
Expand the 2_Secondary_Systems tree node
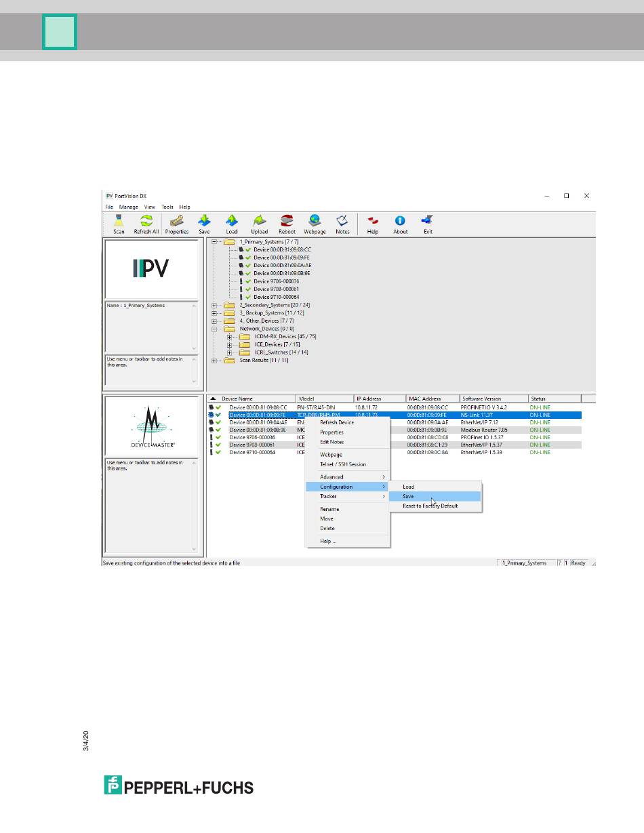point(214,305)
